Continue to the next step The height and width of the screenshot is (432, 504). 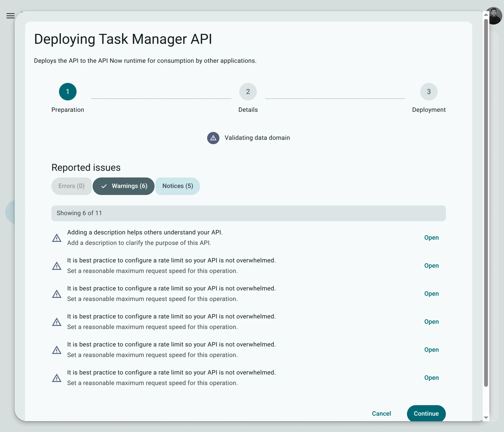coord(426,414)
